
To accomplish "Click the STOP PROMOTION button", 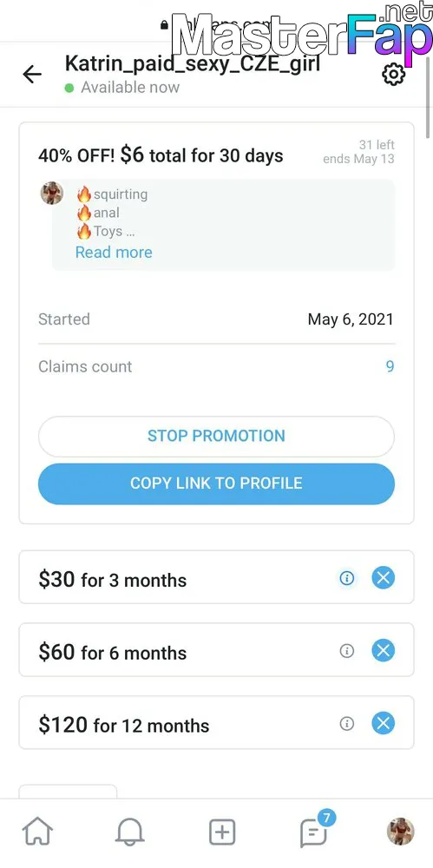I will point(216,437).
